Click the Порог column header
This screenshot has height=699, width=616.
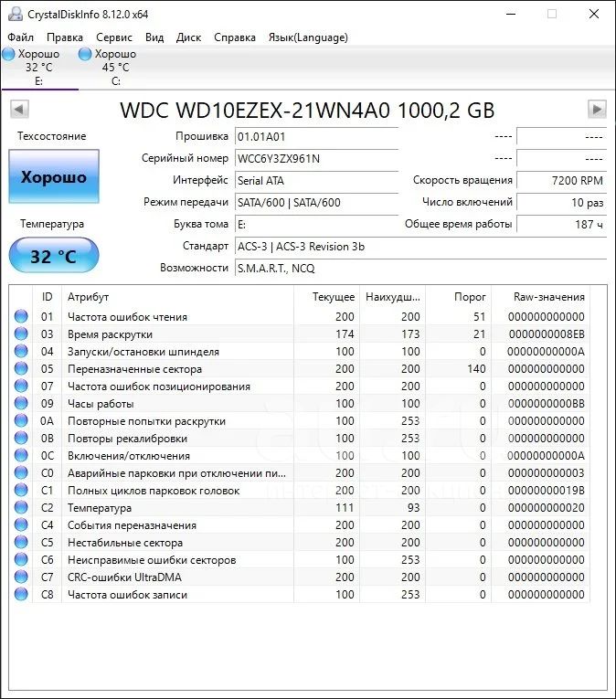[x=458, y=297]
